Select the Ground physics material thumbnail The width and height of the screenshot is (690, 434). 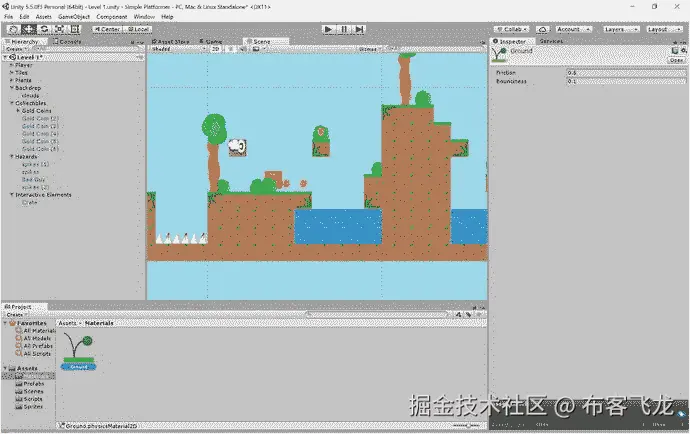78,351
